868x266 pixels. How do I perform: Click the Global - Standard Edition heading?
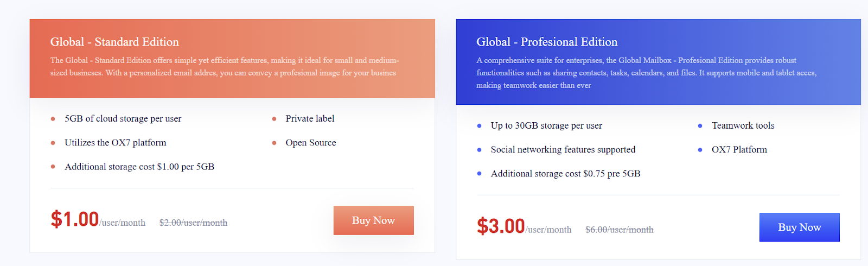pyautogui.click(x=114, y=42)
